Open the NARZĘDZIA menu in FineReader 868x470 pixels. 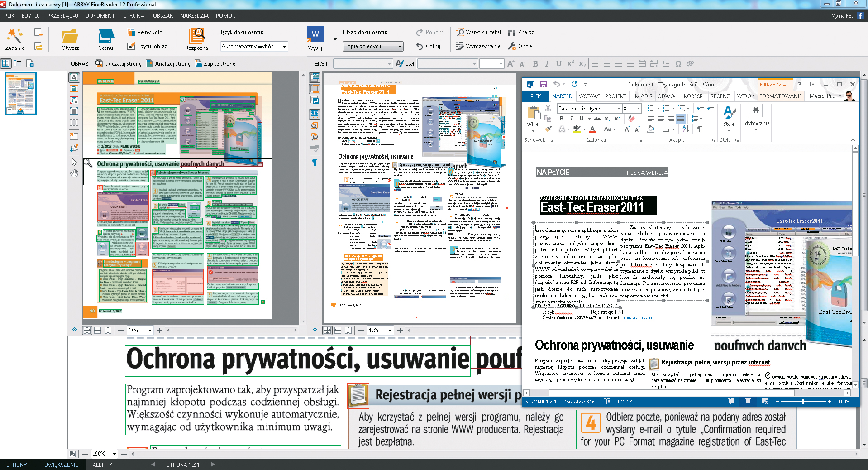[x=194, y=16]
